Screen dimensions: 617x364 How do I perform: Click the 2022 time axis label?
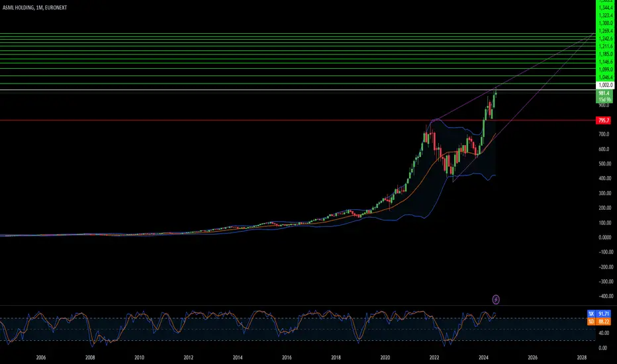pos(434,357)
